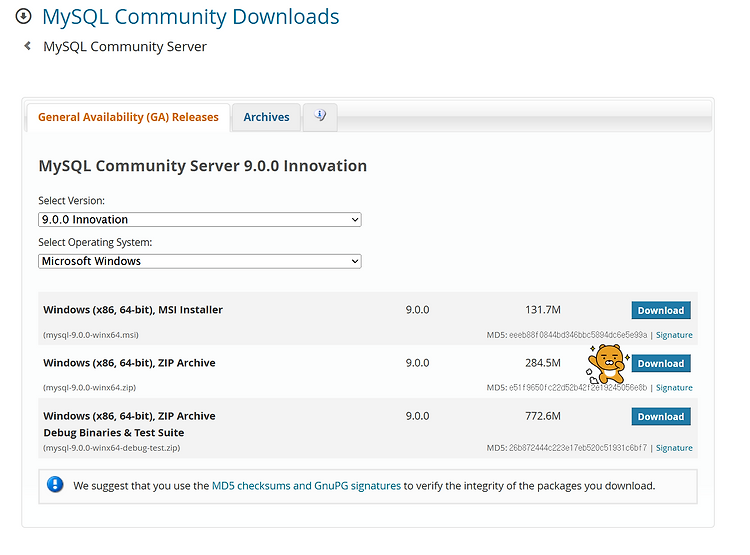Download the Debug Binaries & Test Suite ZIP
750x555 pixels.
pyautogui.click(x=661, y=416)
